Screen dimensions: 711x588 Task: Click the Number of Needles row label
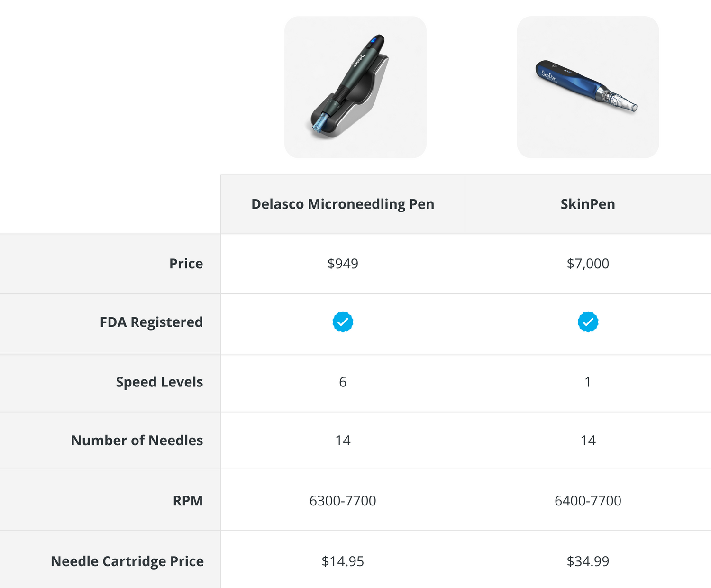point(137,441)
